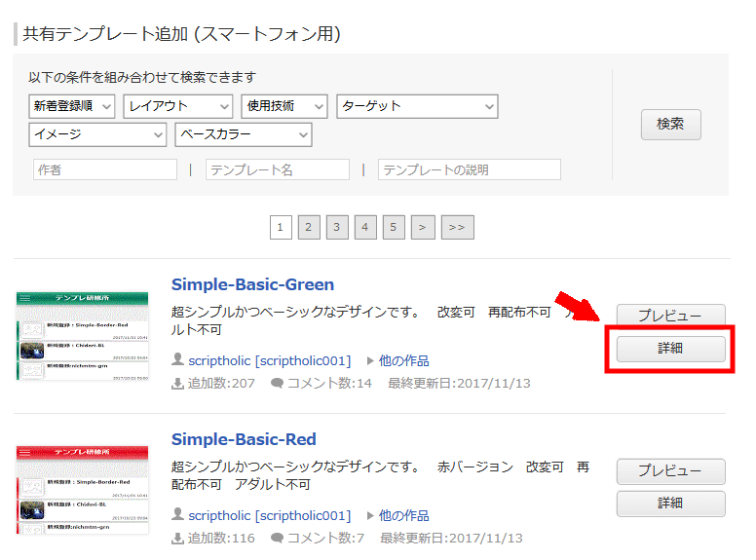Preview the Simple-Basic-Red template
The image size is (756, 560).
[670, 471]
